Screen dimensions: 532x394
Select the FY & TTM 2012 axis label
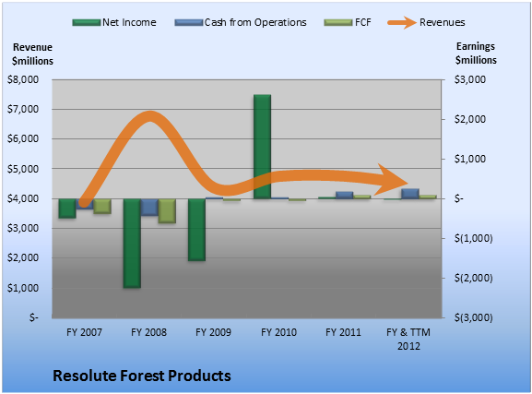[x=408, y=339]
